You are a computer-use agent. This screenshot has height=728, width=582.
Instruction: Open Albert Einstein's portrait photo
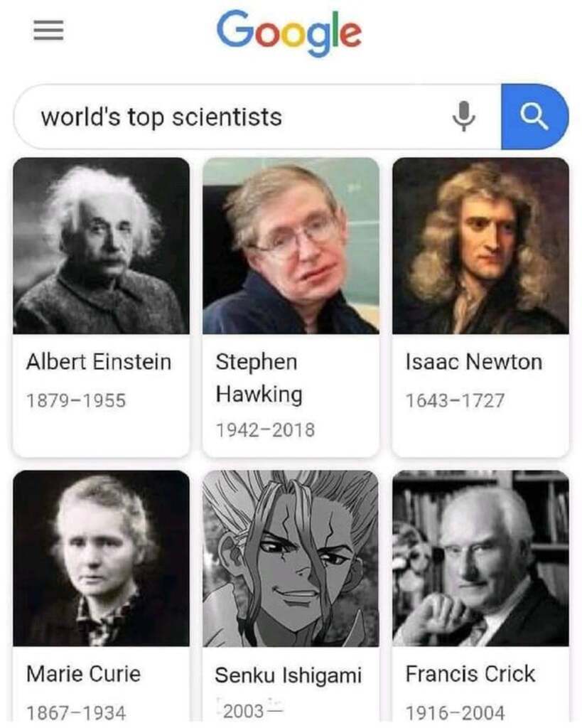click(101, 245)
